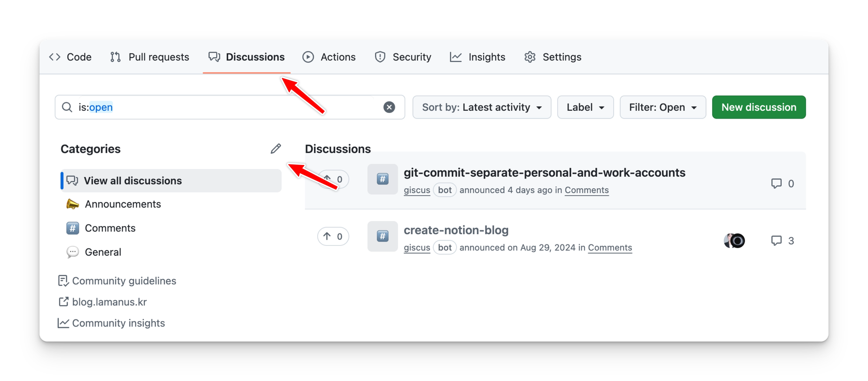Screen dimensions: 868x381
Task: Expand the Label dropdown
Action: [585, 107]
